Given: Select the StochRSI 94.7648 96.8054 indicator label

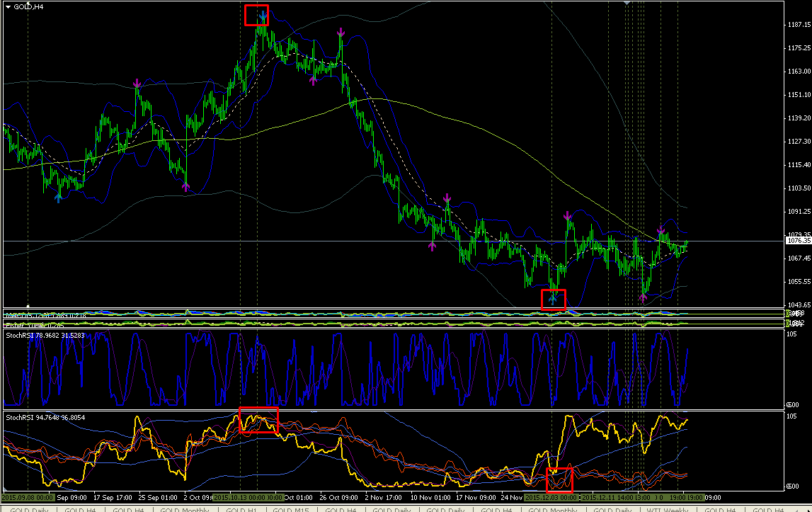Looking at the screenshot, I should pyautogui.click(x=45, y=417).
